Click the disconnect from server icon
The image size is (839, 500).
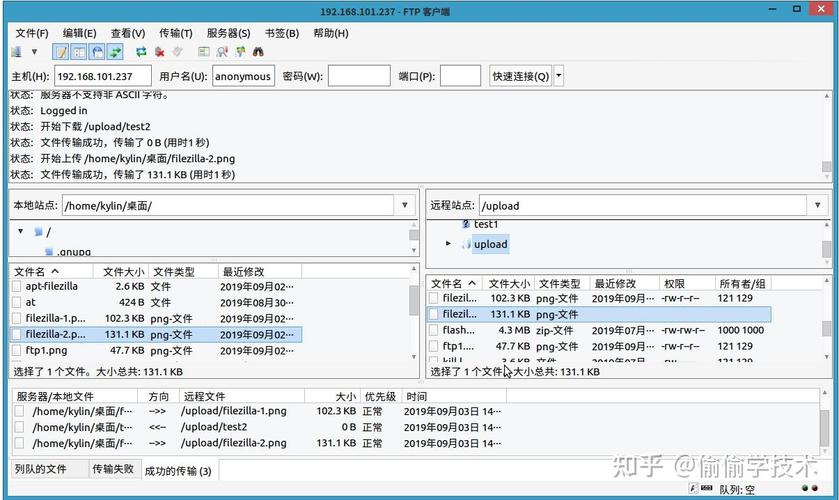point(177,52)
